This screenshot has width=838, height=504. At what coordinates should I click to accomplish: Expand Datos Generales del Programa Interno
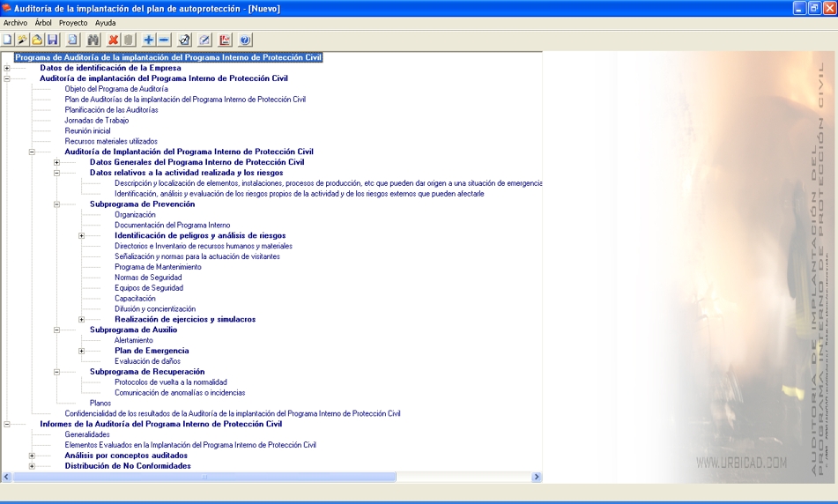[x=56, y=162]
